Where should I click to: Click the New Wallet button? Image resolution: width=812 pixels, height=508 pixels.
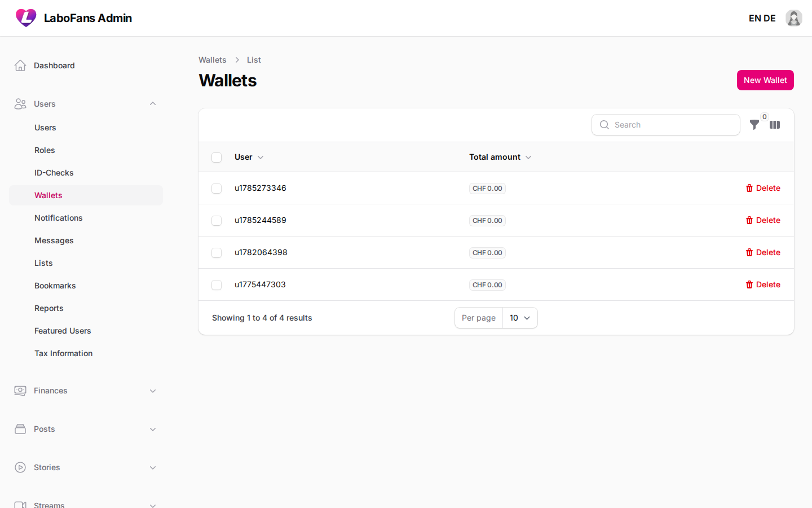coord(765,80)
